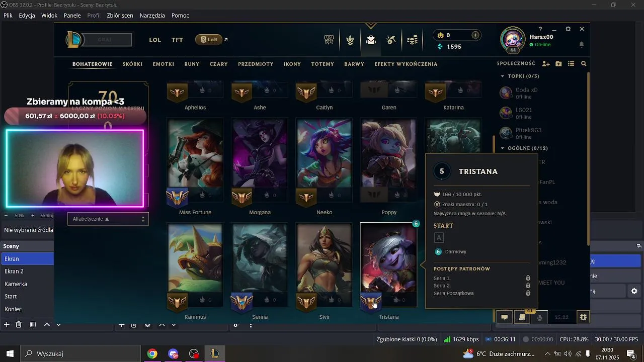The width and height of the screenshot is (644, 362).
Task: Add a source with plus icon in Sources
Action: [x=122, y=325]
